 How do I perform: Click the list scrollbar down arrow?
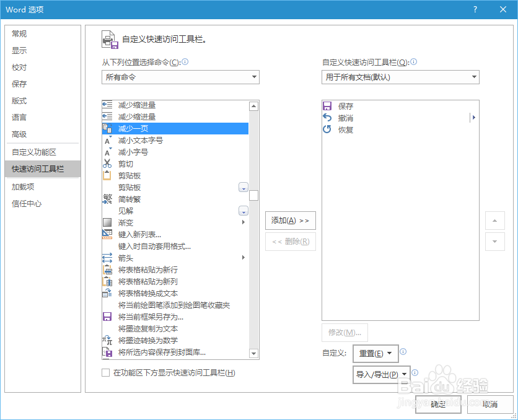click(253, 353)
